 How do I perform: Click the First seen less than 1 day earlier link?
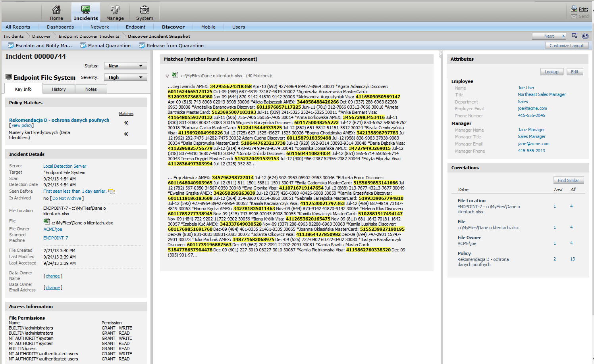75,191
